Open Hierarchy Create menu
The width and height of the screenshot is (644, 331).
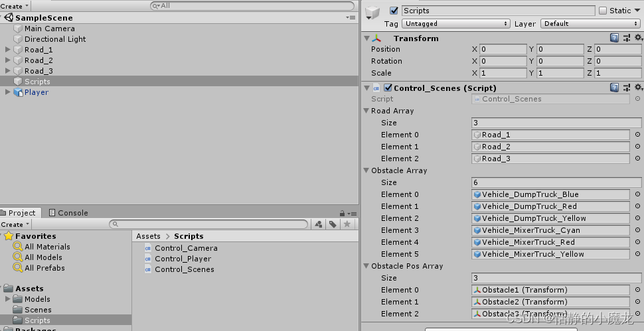15,6
